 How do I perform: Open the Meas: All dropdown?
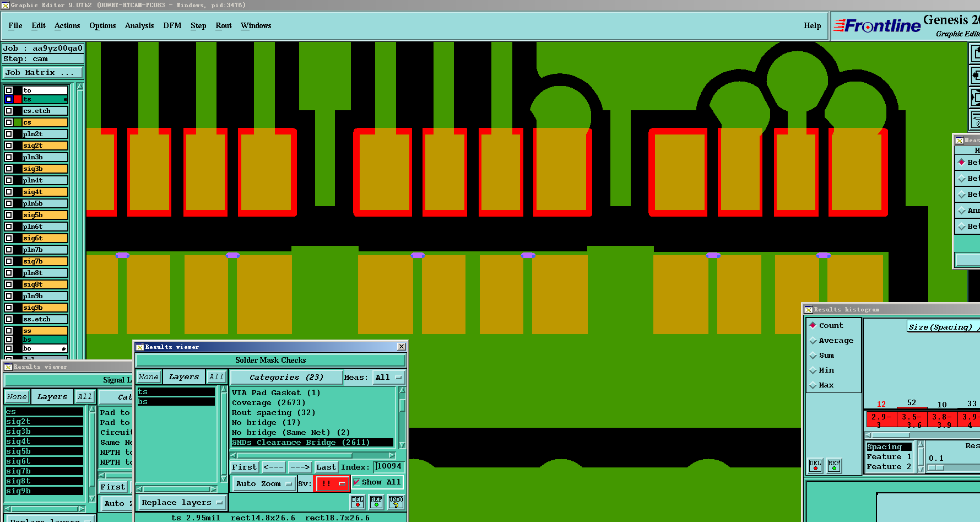388,378
